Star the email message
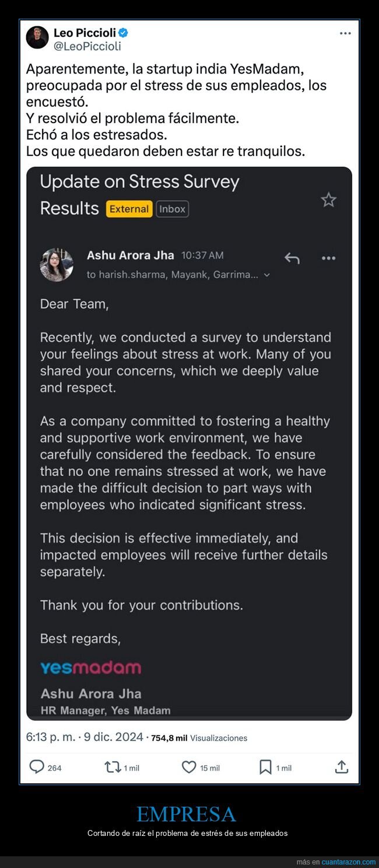 point(328,200)
